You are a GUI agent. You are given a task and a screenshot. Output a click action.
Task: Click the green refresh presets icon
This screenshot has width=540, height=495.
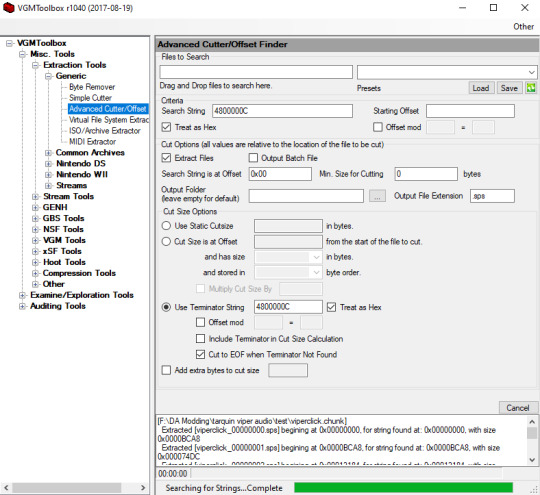pyautogui.click(x=531, y=88)
